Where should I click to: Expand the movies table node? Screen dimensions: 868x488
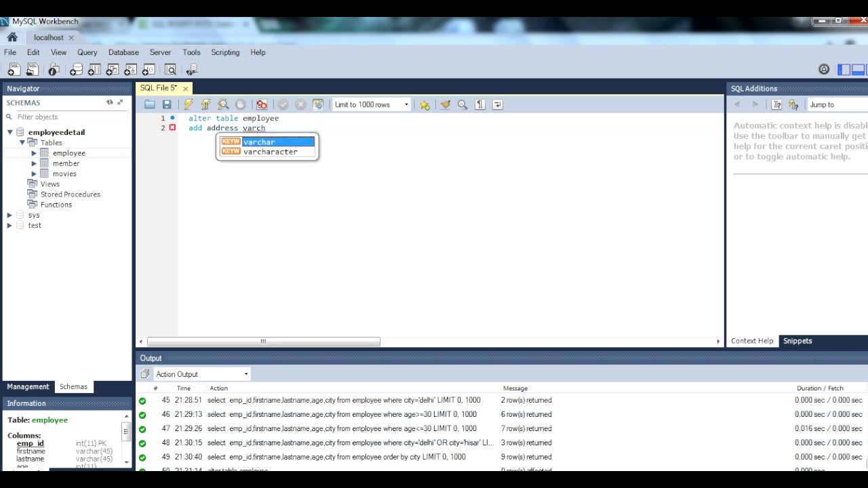pyautogui.click(x=34, y=174)
